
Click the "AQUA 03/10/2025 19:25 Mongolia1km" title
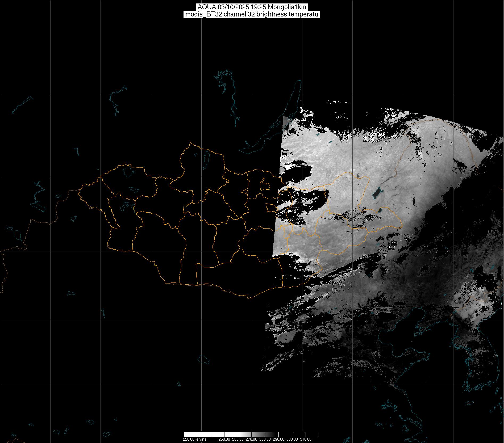(252, 7)
